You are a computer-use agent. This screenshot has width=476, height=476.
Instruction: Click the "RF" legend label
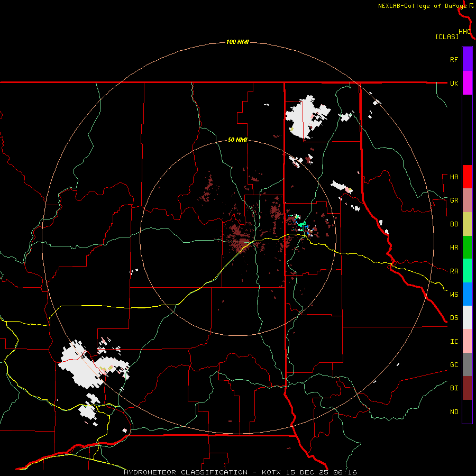(x=454, y=59)
